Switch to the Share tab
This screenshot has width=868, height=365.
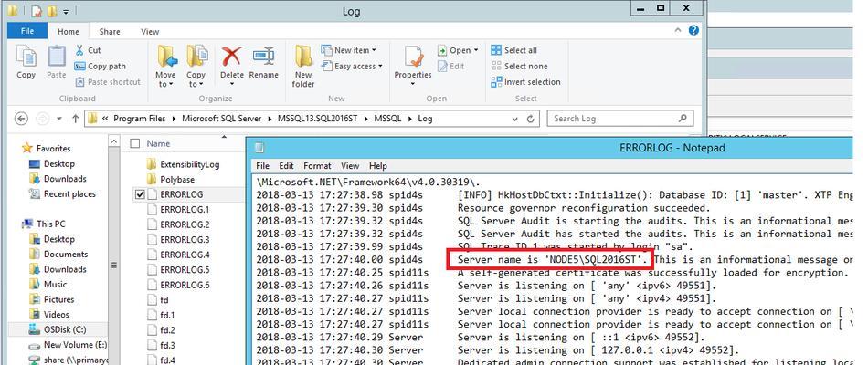pyautogui.click(x=110, y=32)
